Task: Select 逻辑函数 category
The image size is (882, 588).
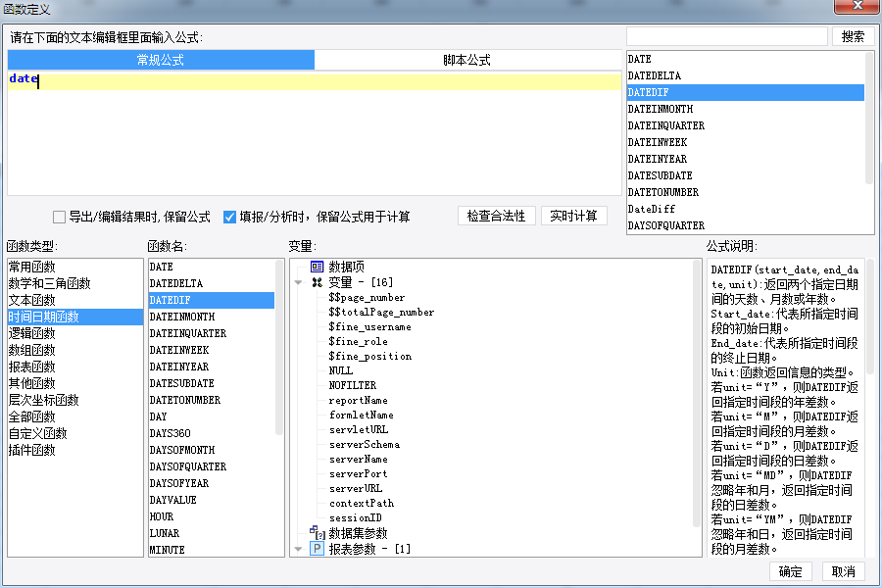Action: [x=75, y=333]
